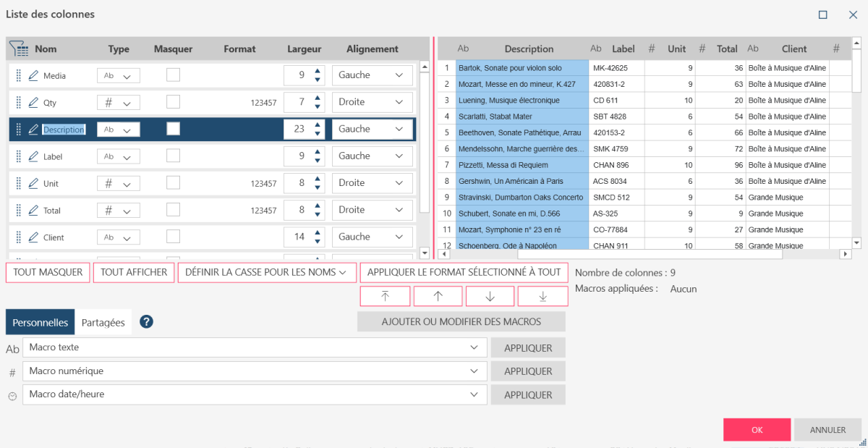Click the pencil edit icon for Media
The image size is (868, 448).
[33, 75]
